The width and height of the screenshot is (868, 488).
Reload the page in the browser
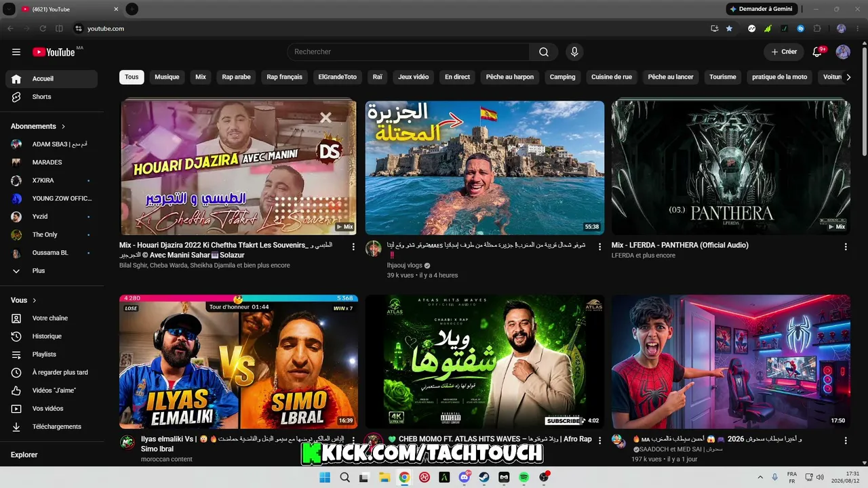coord(43,28)
